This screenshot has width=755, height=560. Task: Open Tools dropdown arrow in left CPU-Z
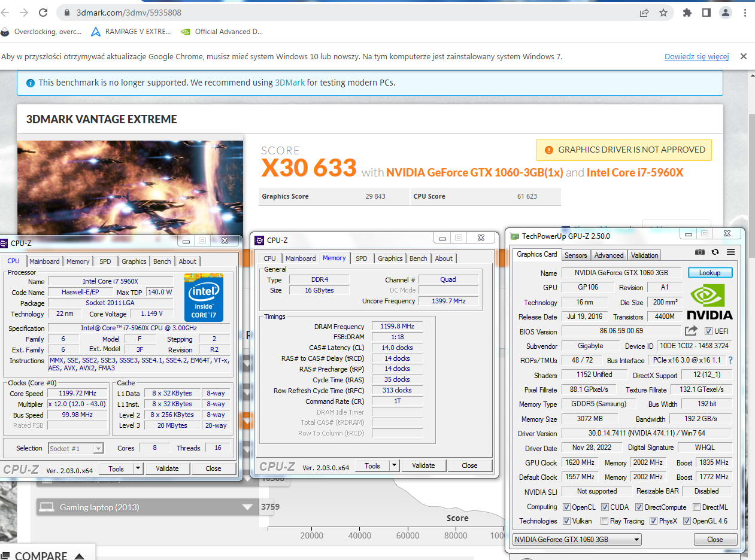pyautogui.click(x=138, y=468)
